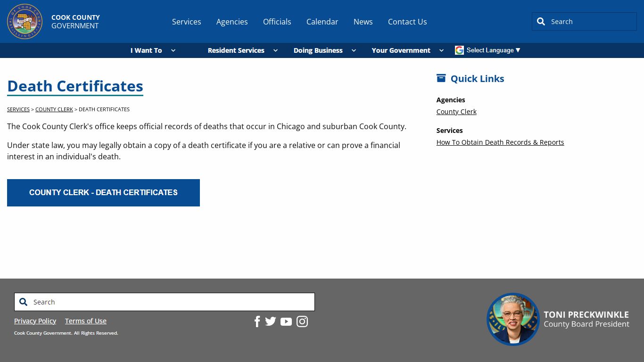This screenshot has width=644, height=362.
Task: Open Cook County's Instagram page
Action: tap(302, 321)
